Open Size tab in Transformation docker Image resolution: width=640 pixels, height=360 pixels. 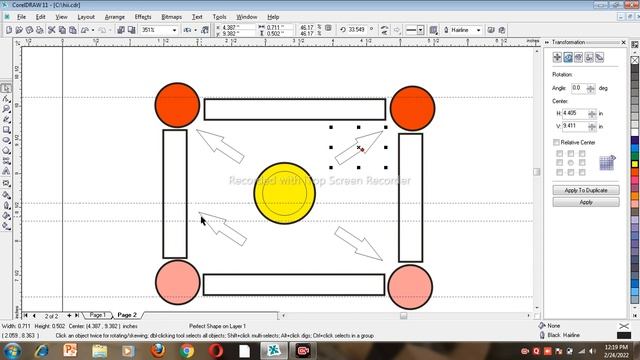pos(589,57)
